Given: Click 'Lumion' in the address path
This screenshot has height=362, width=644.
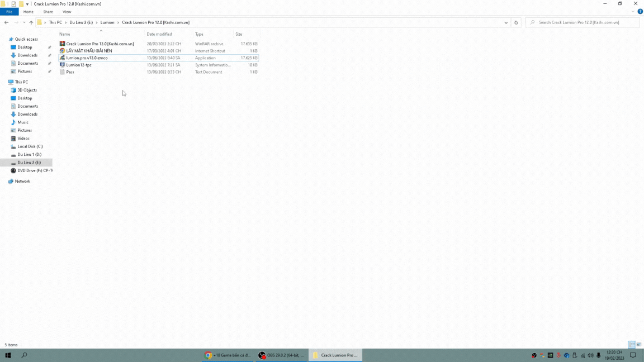Looking at the screenshot, I should tap(107, 22).
